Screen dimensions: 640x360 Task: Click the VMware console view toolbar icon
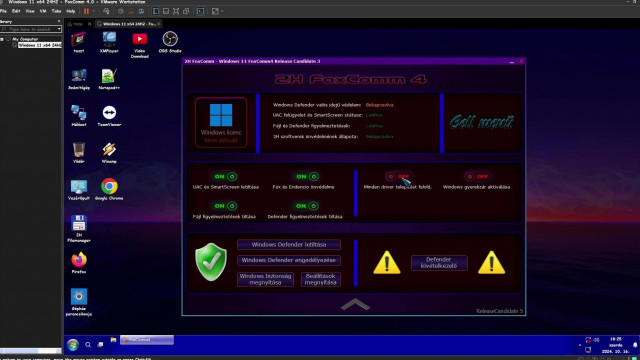point(200,11)
